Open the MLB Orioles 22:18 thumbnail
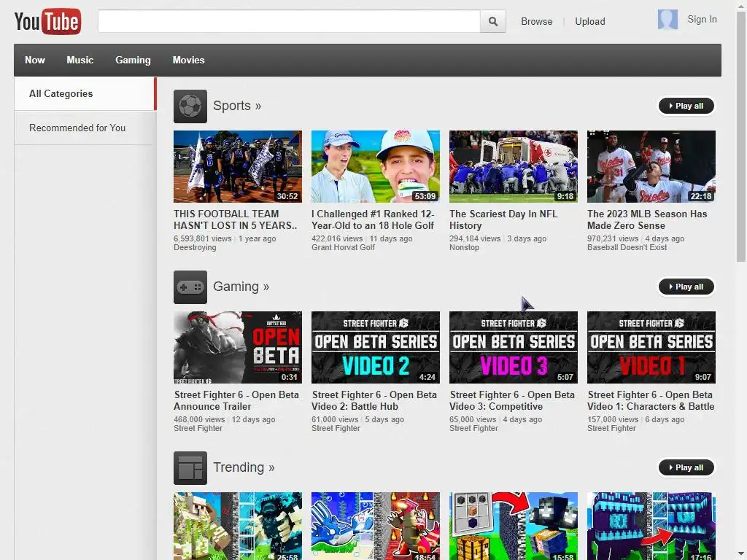 point(651,167)
